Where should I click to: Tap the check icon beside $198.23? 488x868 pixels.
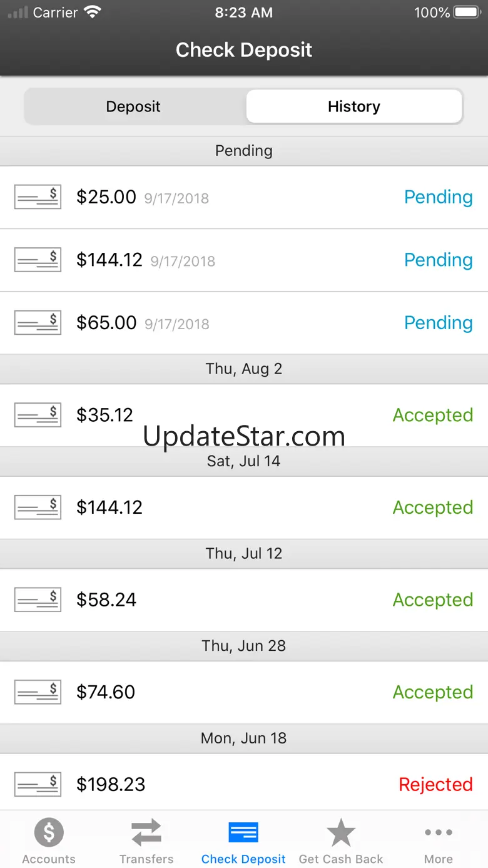coord(38,784)
